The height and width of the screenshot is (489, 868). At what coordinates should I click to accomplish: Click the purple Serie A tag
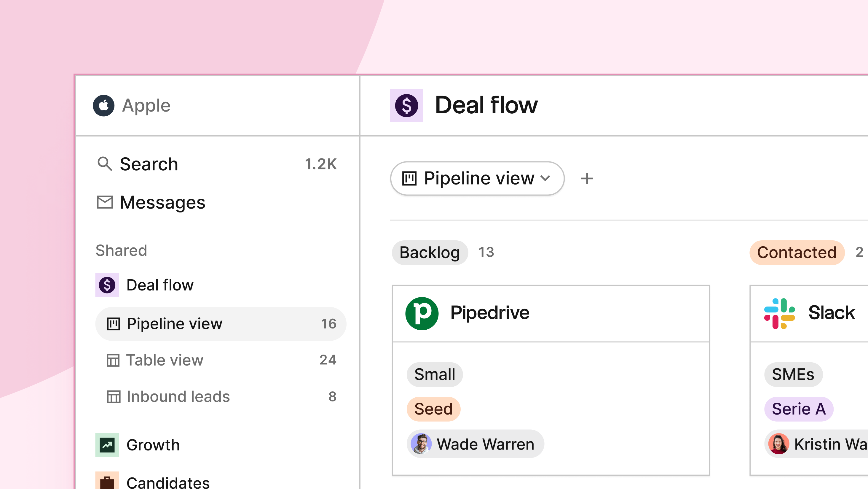coord(798,409)
